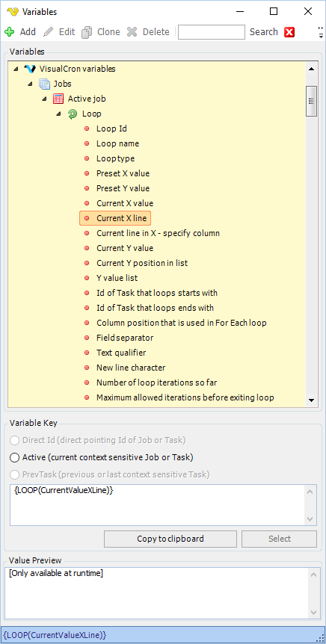Image resolution: width=326 pixels, height=644 pixels.
Task: Select the Active context sensitive radio button
Action: [14, 457]
